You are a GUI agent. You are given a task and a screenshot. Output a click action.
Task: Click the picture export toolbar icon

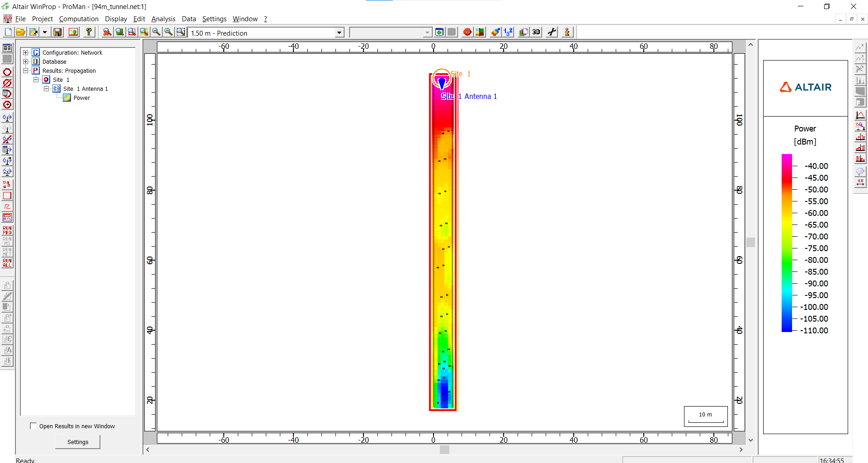click(x=73, y=32)
